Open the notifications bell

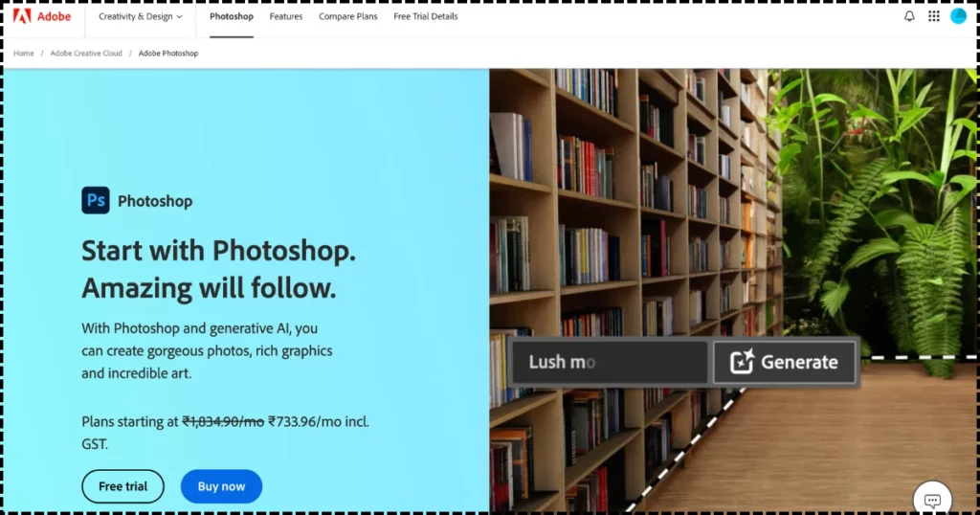(x=909, y=16)
